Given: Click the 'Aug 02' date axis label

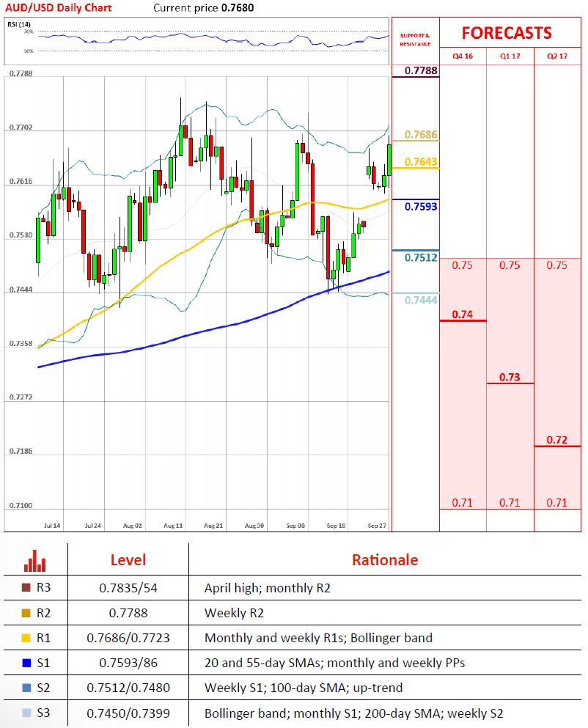Looking at the screenshot, I should point(133,526).
